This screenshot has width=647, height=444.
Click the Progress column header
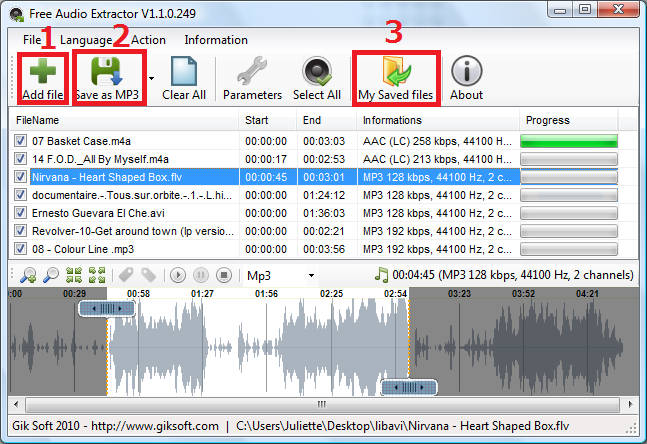569,120
